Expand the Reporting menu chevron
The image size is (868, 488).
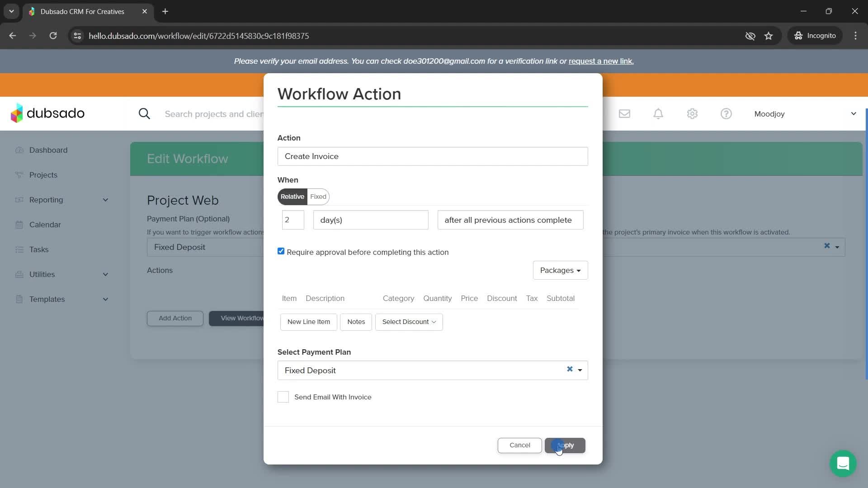(105, 200)
